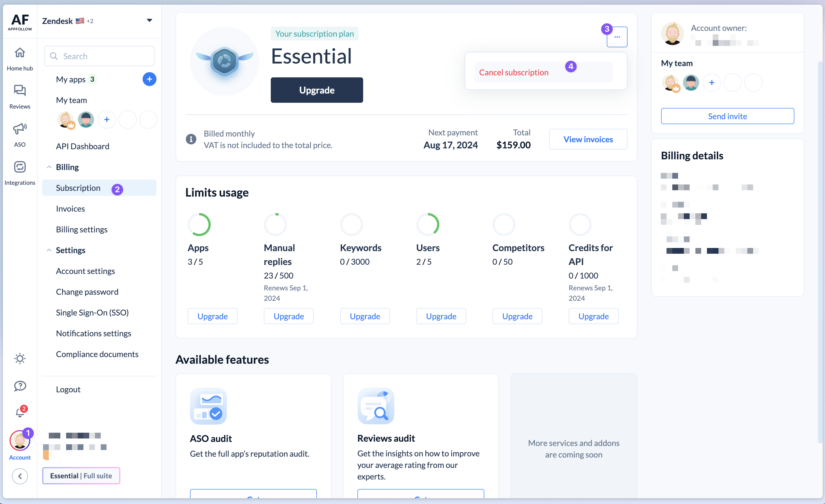825x504 pixels.
Task: Click the dark Upgrade plan button
Action: 317,90
